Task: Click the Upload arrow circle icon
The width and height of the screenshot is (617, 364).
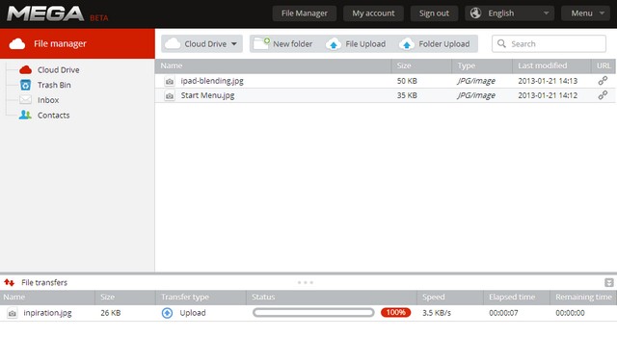Action: [x=167, y=313]
